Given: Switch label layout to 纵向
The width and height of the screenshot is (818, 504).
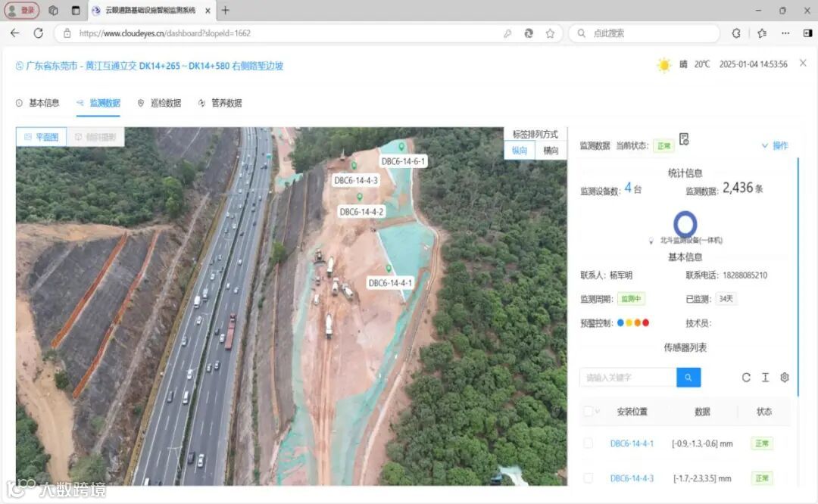Looking at the screenshot, I should click(519, 151).
